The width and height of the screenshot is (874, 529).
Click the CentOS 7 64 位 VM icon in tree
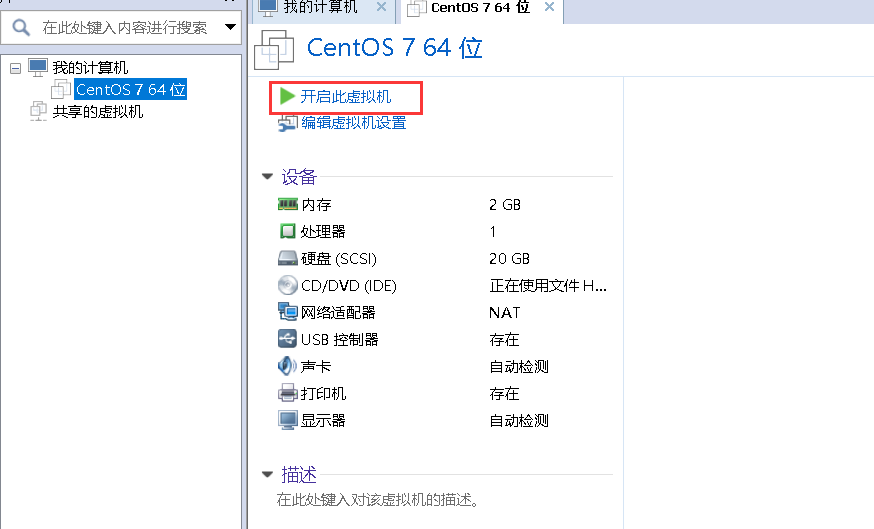[61, 89]
